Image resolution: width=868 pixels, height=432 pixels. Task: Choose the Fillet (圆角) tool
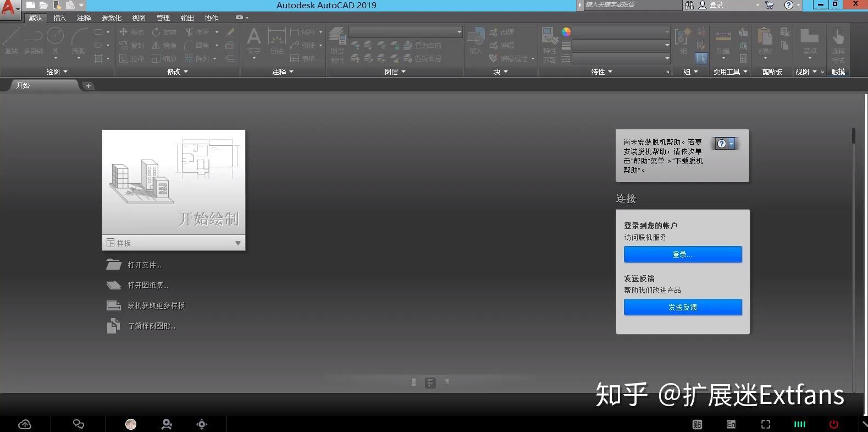[x=197, y=45]
